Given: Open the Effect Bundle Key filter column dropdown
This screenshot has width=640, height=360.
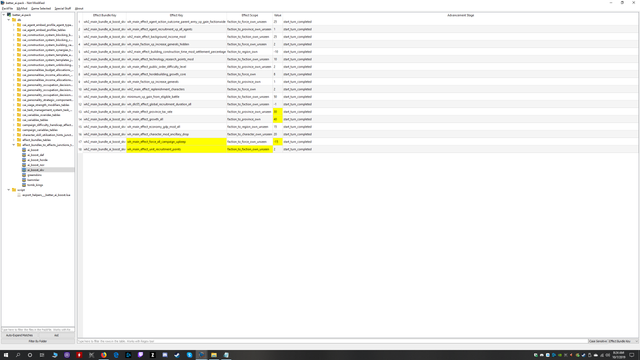Looking at the screenshot, I should click(623, 341).
